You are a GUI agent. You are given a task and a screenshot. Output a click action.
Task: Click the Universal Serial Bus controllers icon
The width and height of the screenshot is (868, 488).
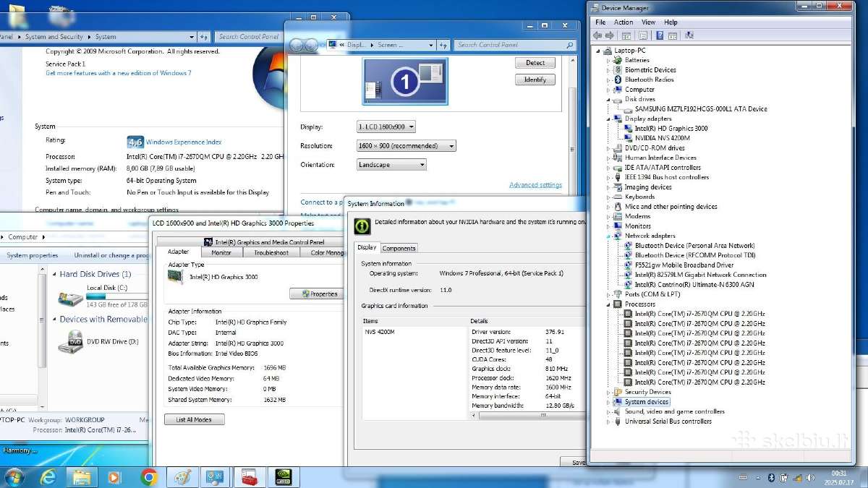click(x=618, y=421)
